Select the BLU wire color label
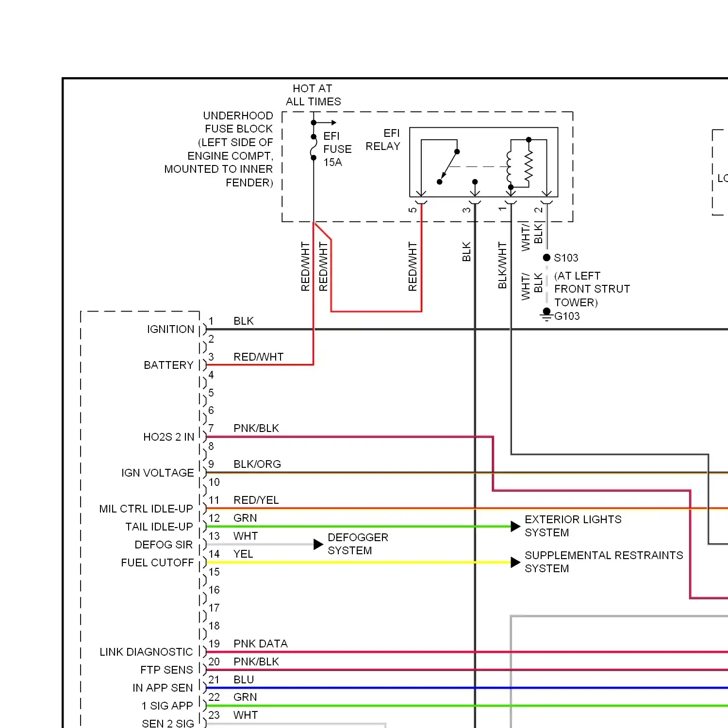728x728 pixels. 244,679
